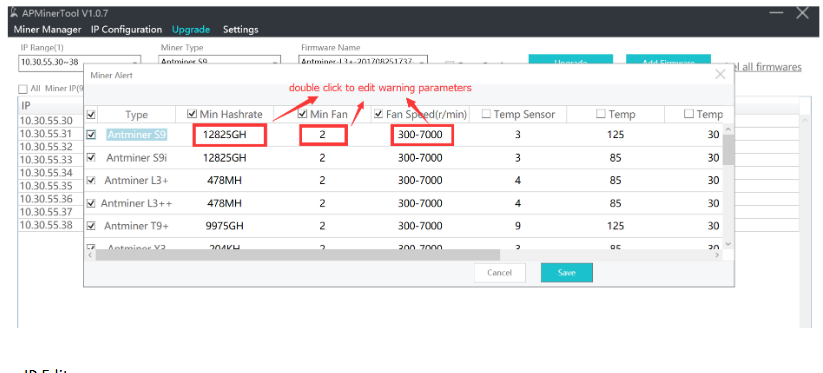The width and height of the screenshot is (823, 373).
Task: Select the Antminer L3++ type cell
Action: point(136,203)
